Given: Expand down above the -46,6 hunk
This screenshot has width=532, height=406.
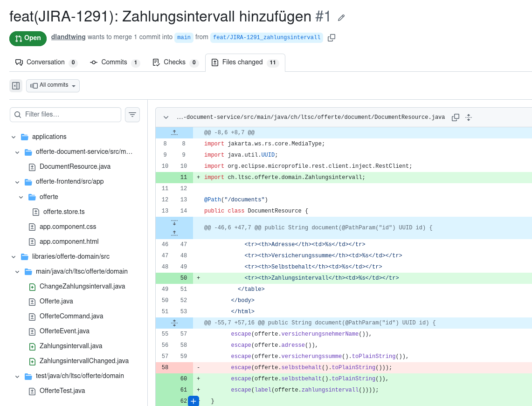Looking at the screenshot, I should 174,222.
